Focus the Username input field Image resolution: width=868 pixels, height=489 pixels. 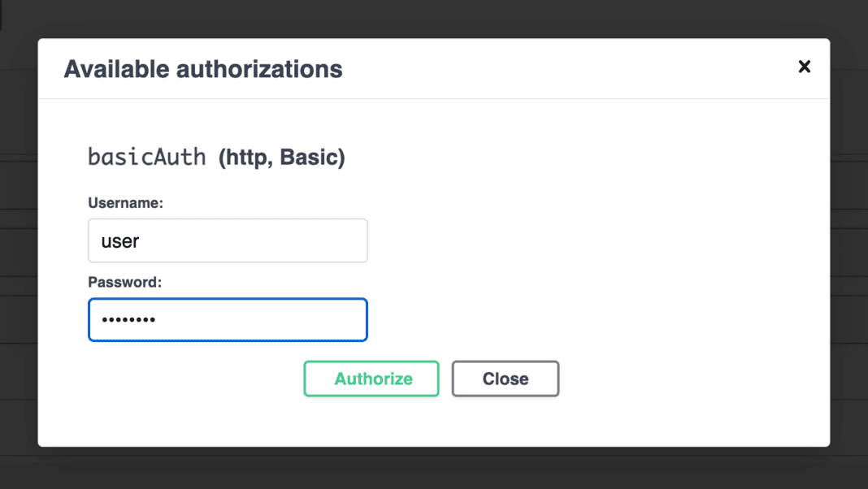pos(228,240)
